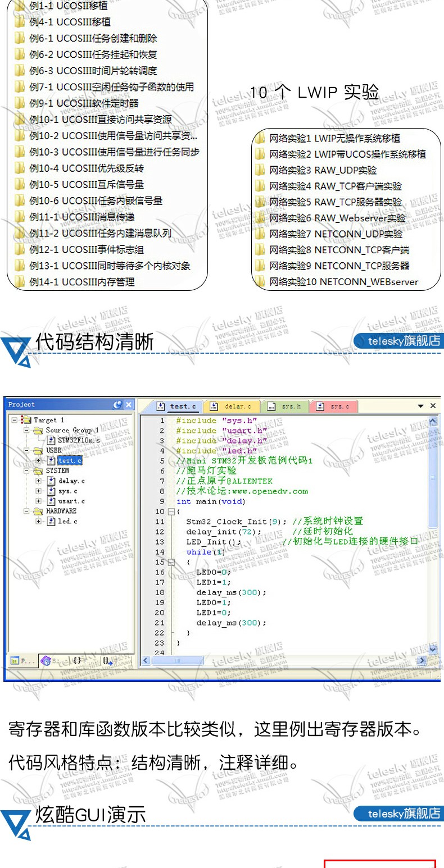Click the editor vertical scrollbar down arrow
The image size is (444, 868).
(433, 649)
